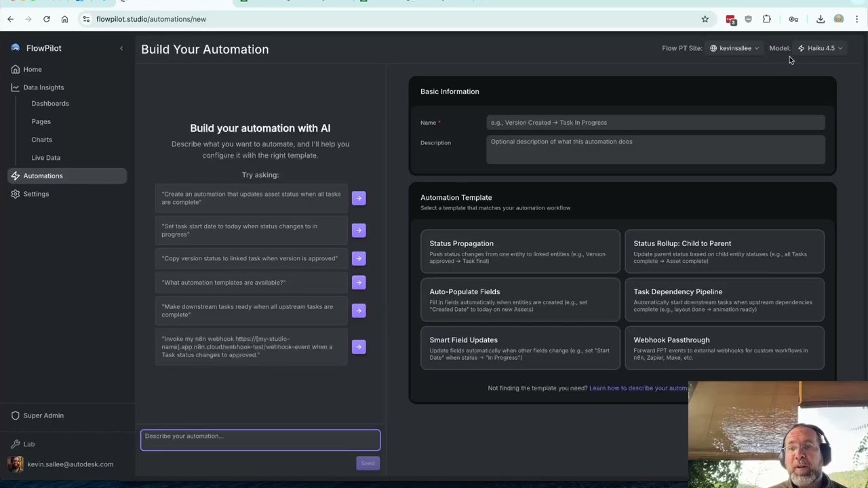Click the arrow beside the n8n webhook suggestion
The image size is (868, 488).
[358, 346]
